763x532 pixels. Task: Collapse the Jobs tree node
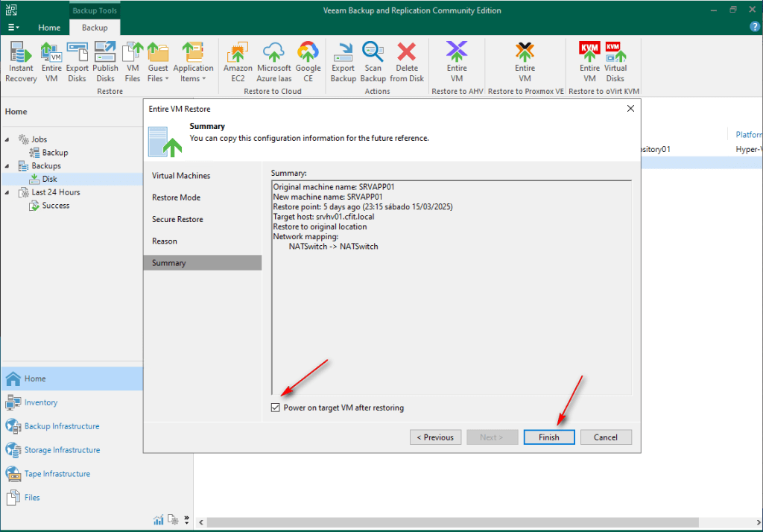(7, 140)
